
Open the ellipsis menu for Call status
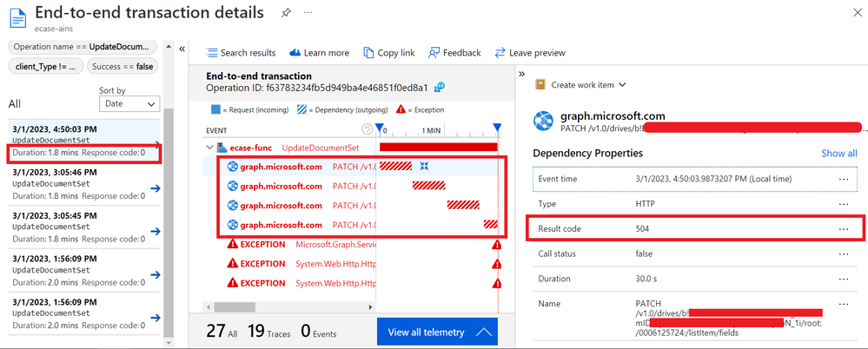843,254
